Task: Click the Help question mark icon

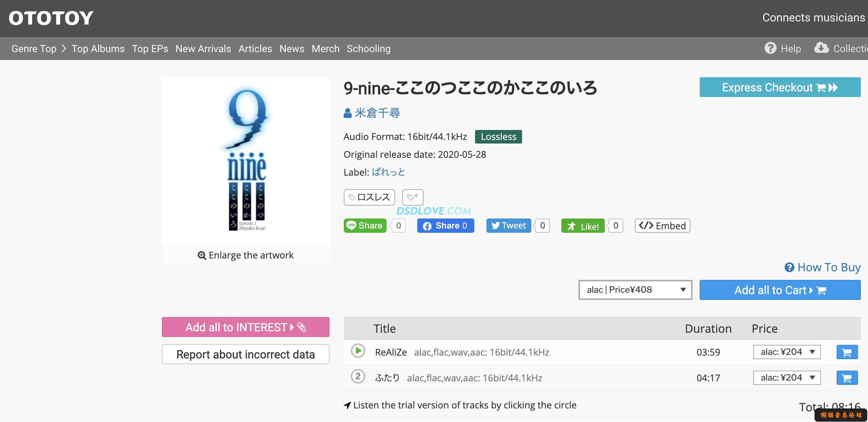Action: (770, 48)
